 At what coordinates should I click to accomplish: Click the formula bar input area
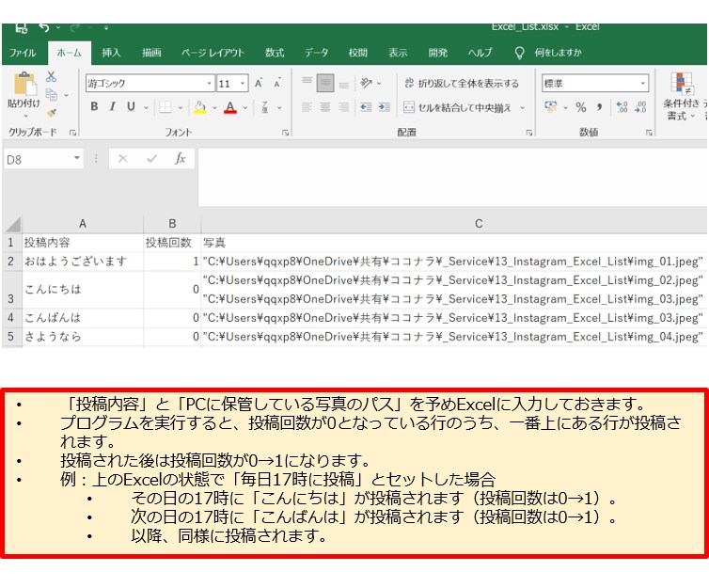[x=452, y=177]
